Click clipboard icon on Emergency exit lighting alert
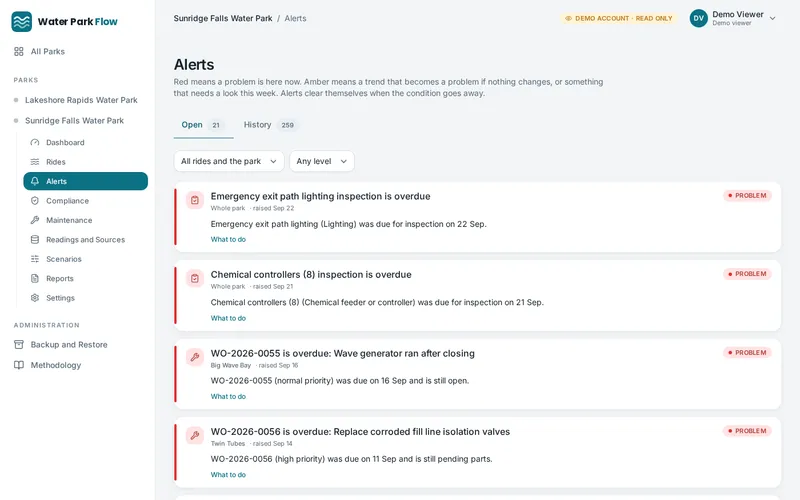The image size is (800, 500). 195,201
